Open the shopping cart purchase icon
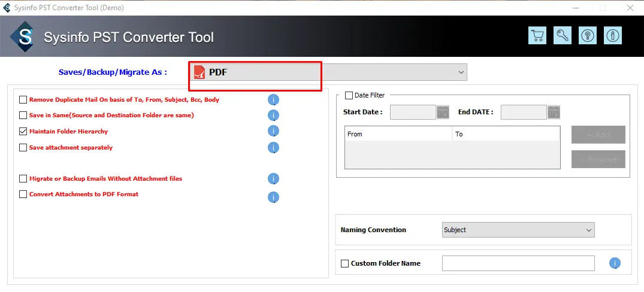 [537, 36]
